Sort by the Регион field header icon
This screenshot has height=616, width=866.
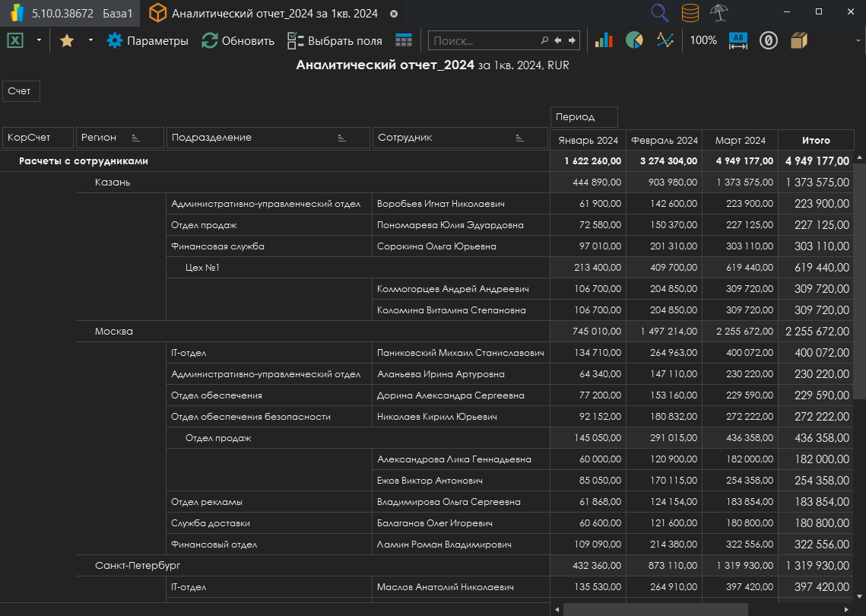(136, 138)
